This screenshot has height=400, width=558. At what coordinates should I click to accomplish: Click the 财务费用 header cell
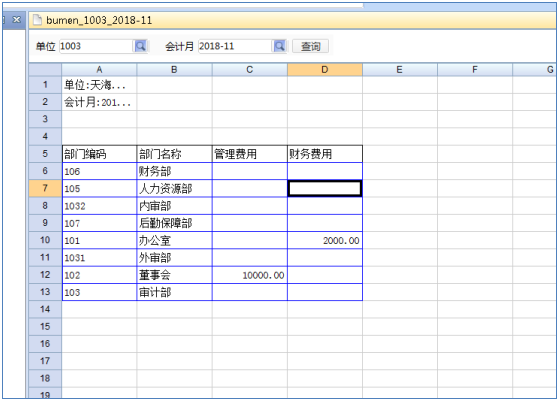point(325,154)
